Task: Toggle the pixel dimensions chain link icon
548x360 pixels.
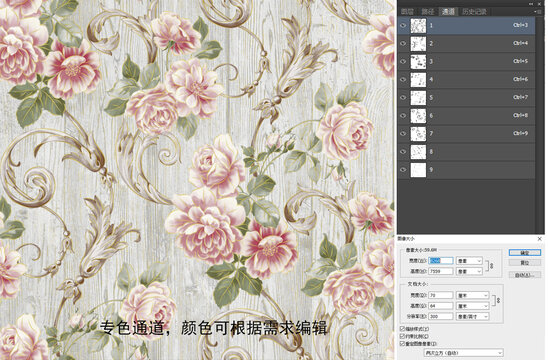Action: coord(491,266)
